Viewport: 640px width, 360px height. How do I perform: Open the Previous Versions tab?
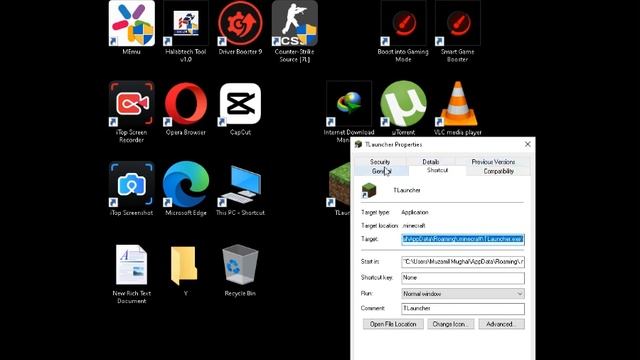click(x=493, y=162)
